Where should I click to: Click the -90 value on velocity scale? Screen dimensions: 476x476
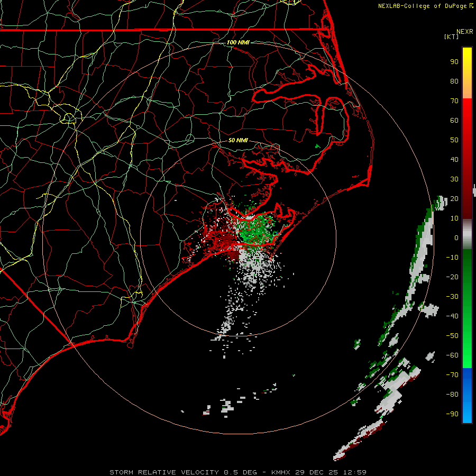tap(452, 414)
